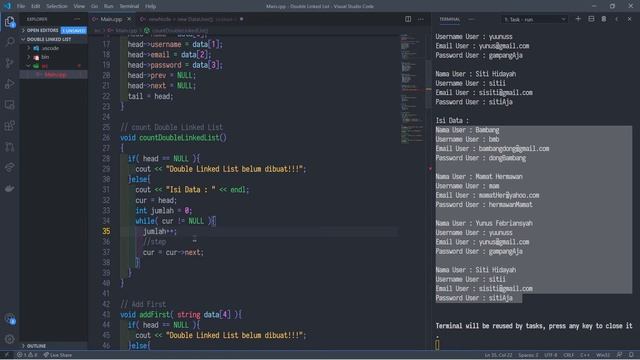Open editor More Actions ellipsis
Image resolution: width=640 pixels, height=360 pixels.
pos(420,19)
